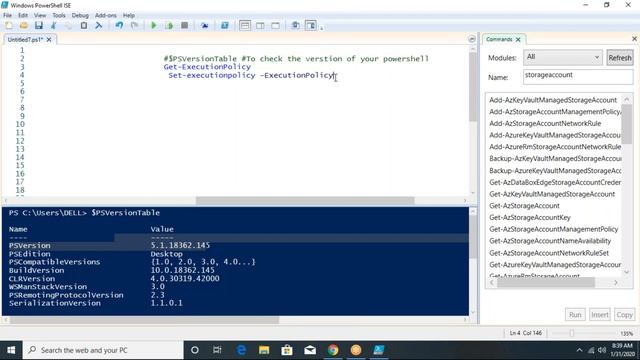Viewport: 640px width, 360px height.
Task: Collapse the script pane with the round arrow
Action: 472,39
